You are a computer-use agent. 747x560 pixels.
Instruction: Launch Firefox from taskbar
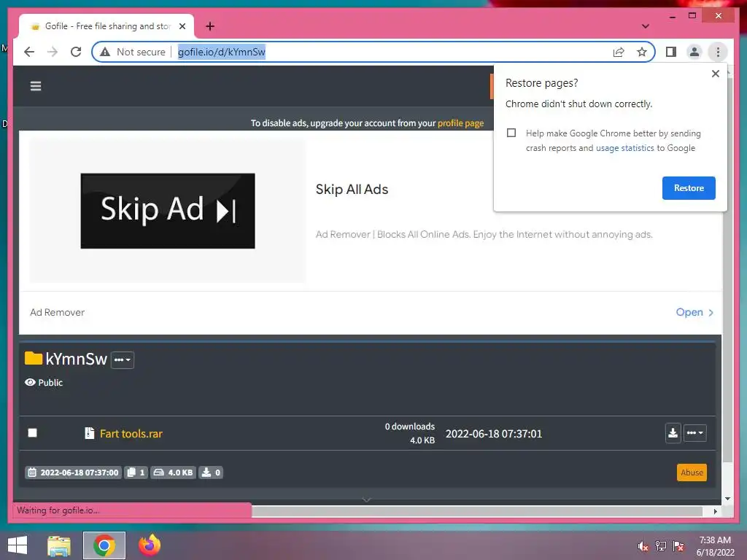tap(150, 545)
